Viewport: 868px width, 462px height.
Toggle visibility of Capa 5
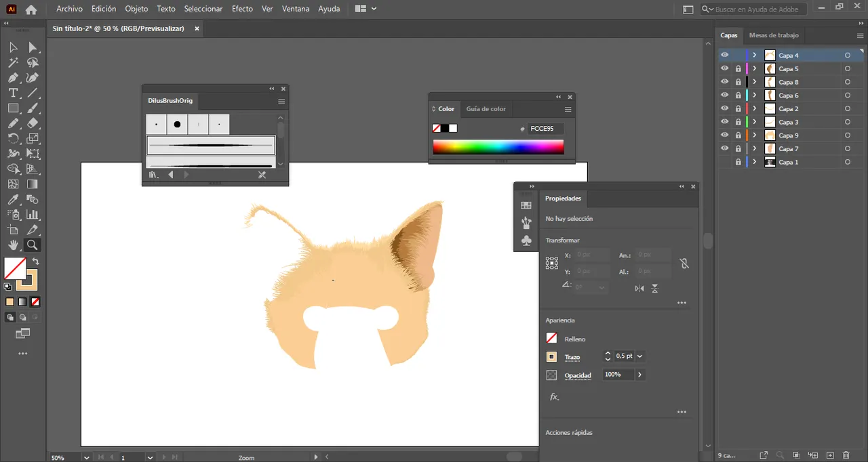725,69
